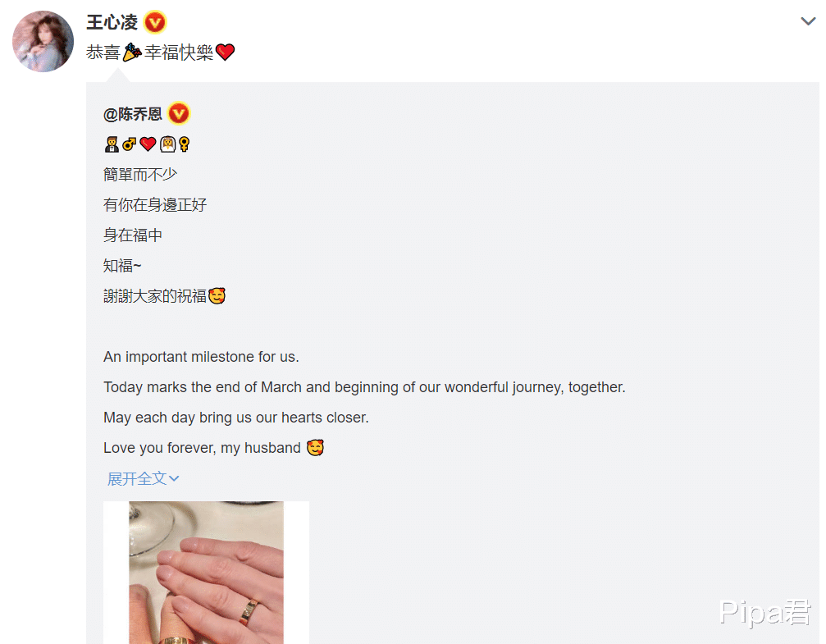This screenshot has width=826, height=644.
Task: Expand full post via 展开全文
Action: (x=143, y=478)
